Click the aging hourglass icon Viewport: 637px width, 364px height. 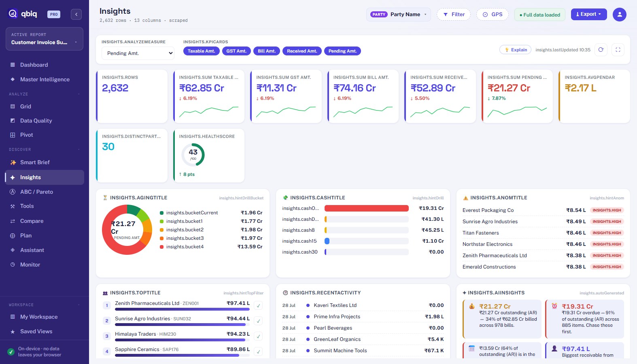[x=105, y=198]
